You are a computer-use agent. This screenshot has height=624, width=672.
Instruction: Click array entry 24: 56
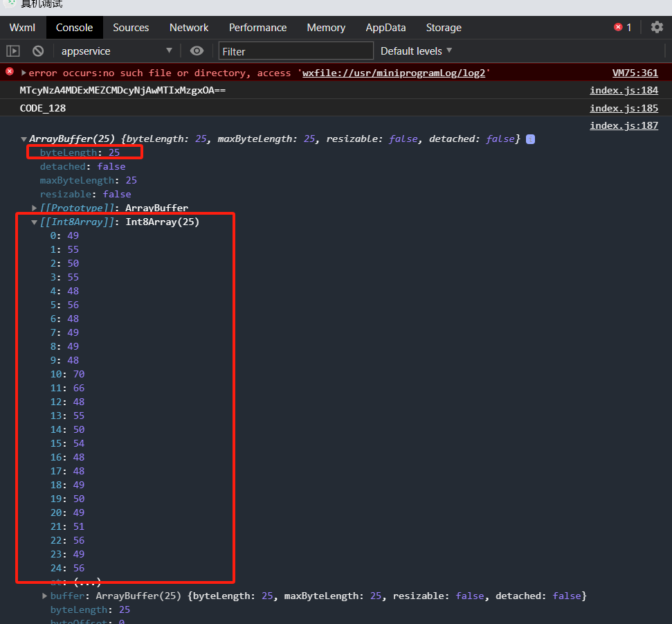(67, 568)
